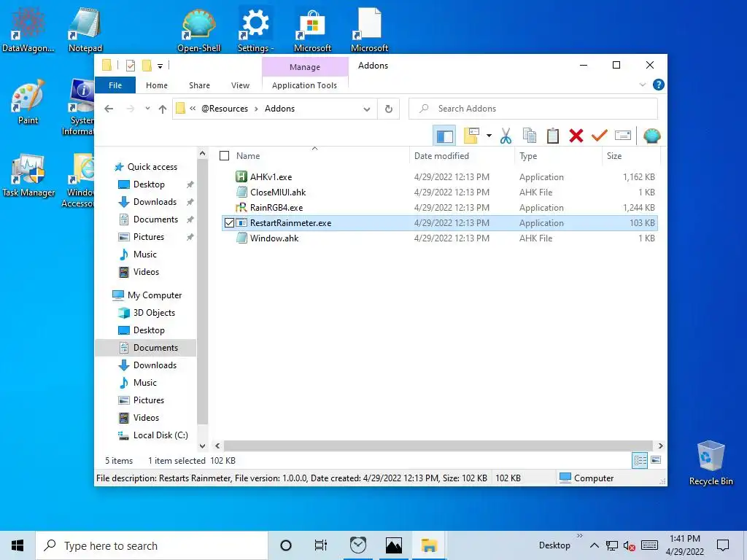
Task: Click the Paste clipboard toolbar icon
Action: [553, 136]
